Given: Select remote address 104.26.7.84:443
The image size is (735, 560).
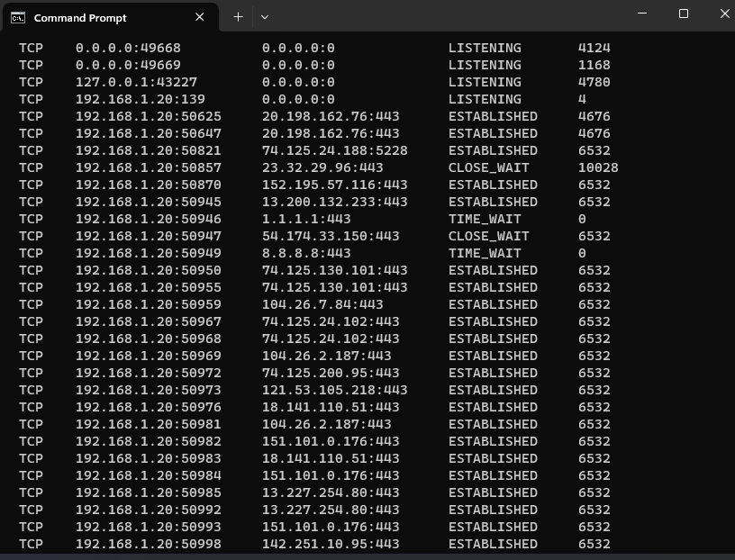Looking at the screenshot, I should [322, 304].
